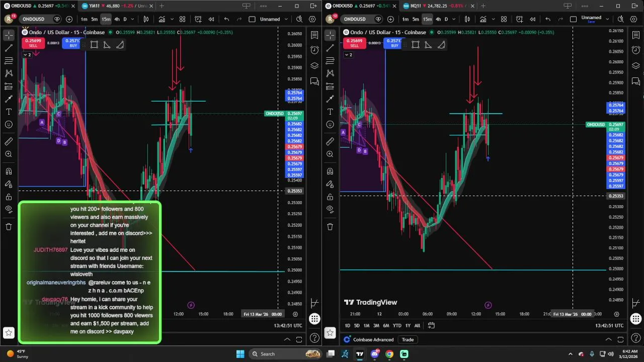This screenshot has width=644, height=362.
Task: Collapse the trading panel chevron in right window
Action: [x=609, y=339]
